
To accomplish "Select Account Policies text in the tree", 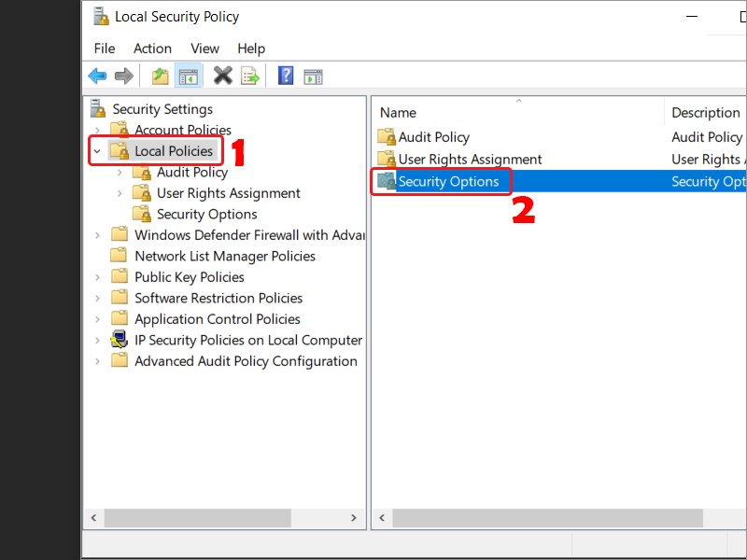I will coord(183,130).
